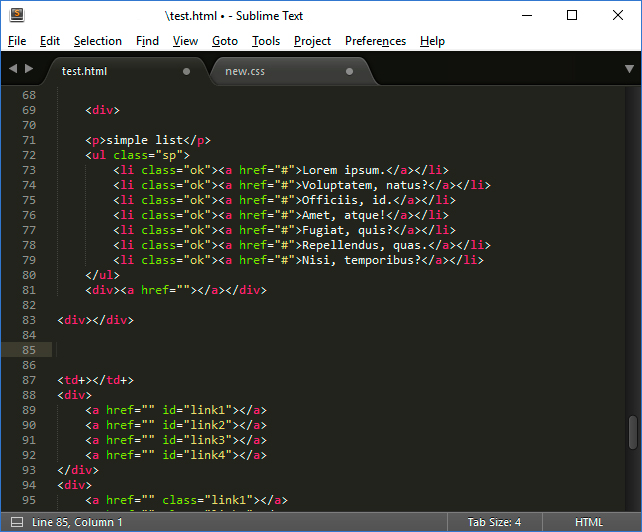
Task: Click line number 69 in gutter
Action: [29, 110]
